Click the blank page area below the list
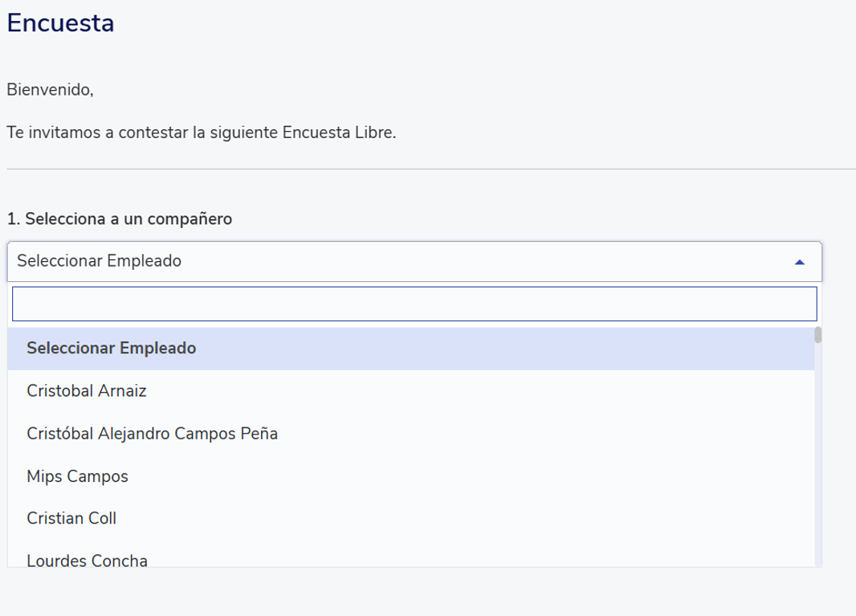 402,593
